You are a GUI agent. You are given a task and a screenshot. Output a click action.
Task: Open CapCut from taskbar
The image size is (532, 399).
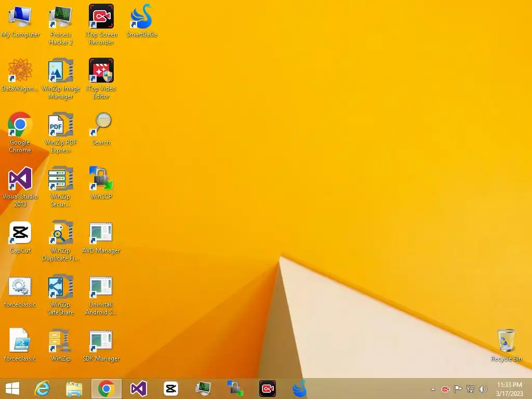[170, 389]
